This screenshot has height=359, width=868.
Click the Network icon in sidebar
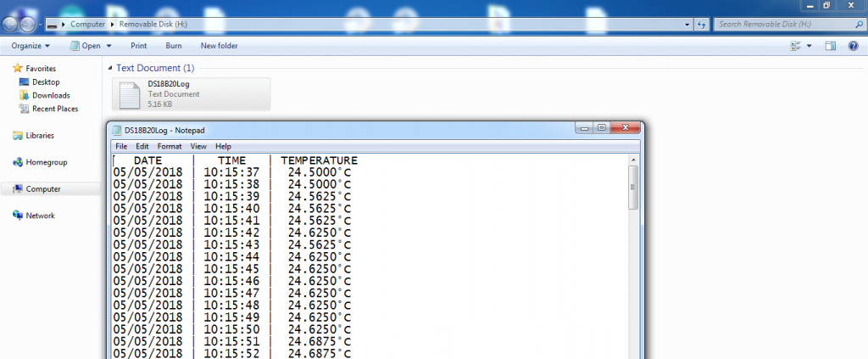(x=17, y=216)
